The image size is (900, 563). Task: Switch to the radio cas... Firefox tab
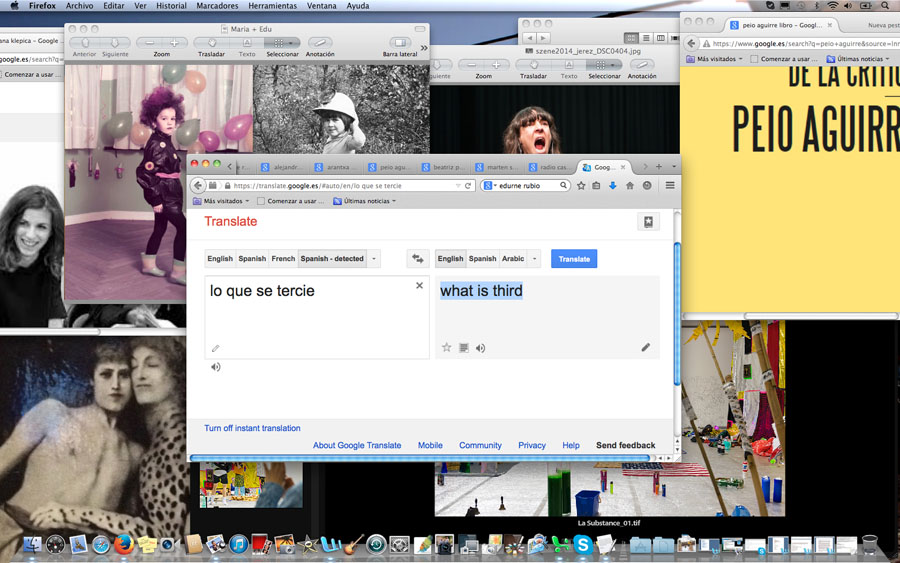(x=549, y=167)
